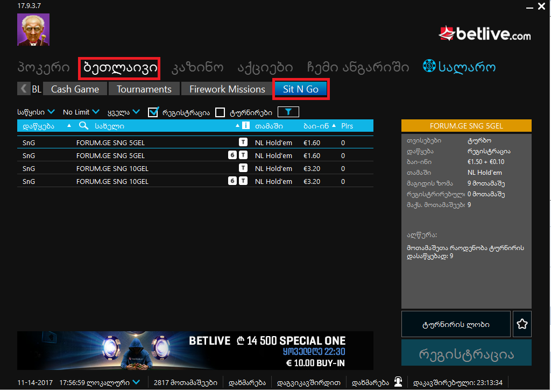Click the დახმარება link beside the headset icon
Viewport: 551px width, 392px height.
click(x=370, y=382)
